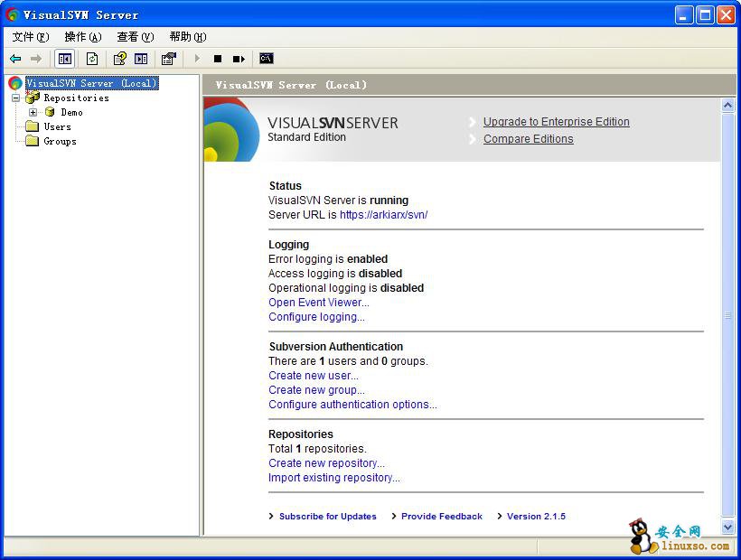
Task: Open Help via the question mark icon
Action: click(119, 59)
